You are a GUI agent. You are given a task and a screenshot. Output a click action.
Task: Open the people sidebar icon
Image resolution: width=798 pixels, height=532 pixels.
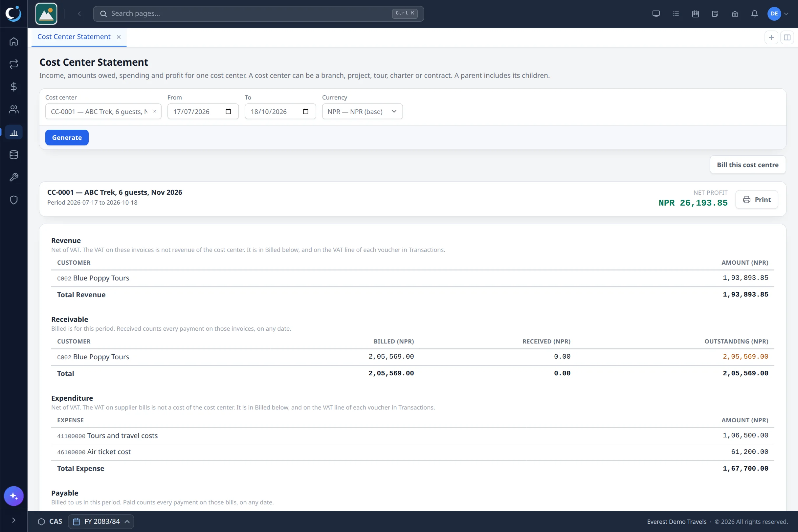(13, 109)
